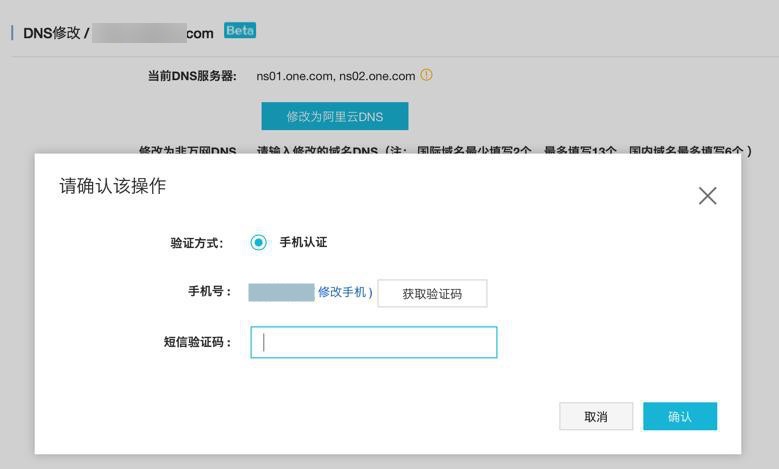Focus the 短信验证码 input field

[373, 342]
